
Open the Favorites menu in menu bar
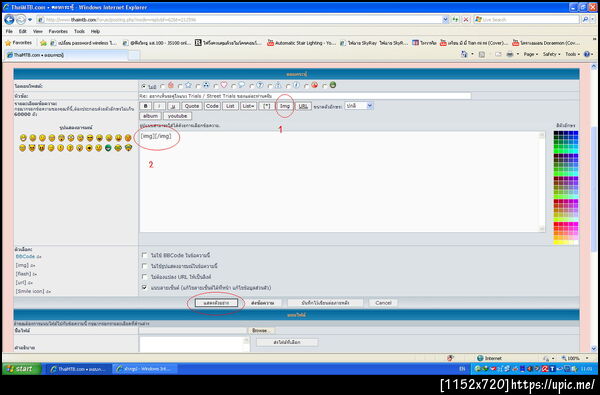pyautogui.click(x=58, y=31)
